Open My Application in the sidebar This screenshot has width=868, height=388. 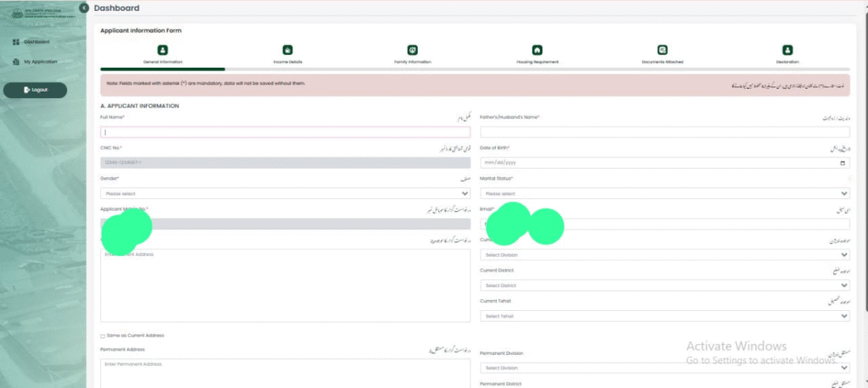(39, 62)
